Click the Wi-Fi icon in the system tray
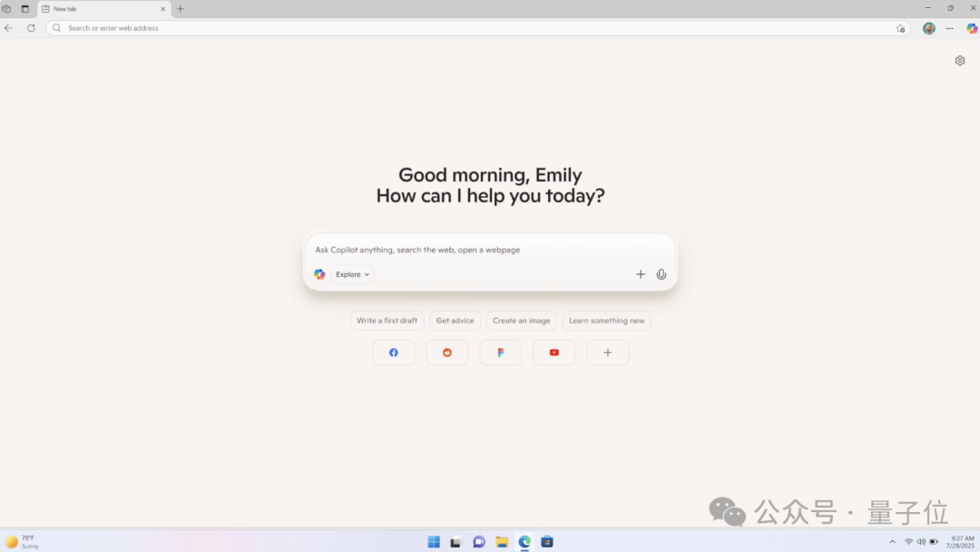 coord(908,542)
